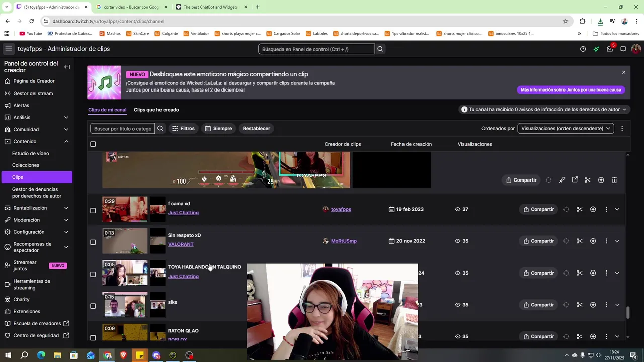Tick the checkbox for the TOYA HABLANDO clip
This screenshot has width=644, height=362.
pos(93,274)
